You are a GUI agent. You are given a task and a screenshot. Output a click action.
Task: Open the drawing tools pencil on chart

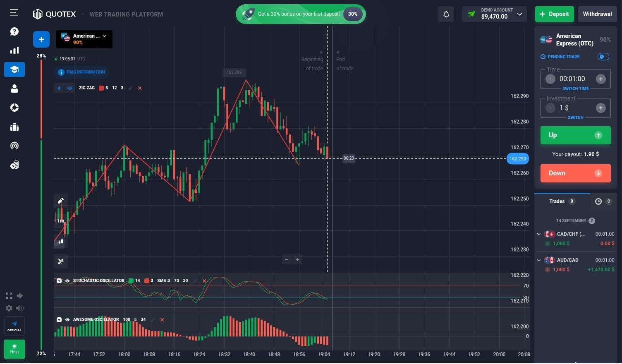(61, 201)
